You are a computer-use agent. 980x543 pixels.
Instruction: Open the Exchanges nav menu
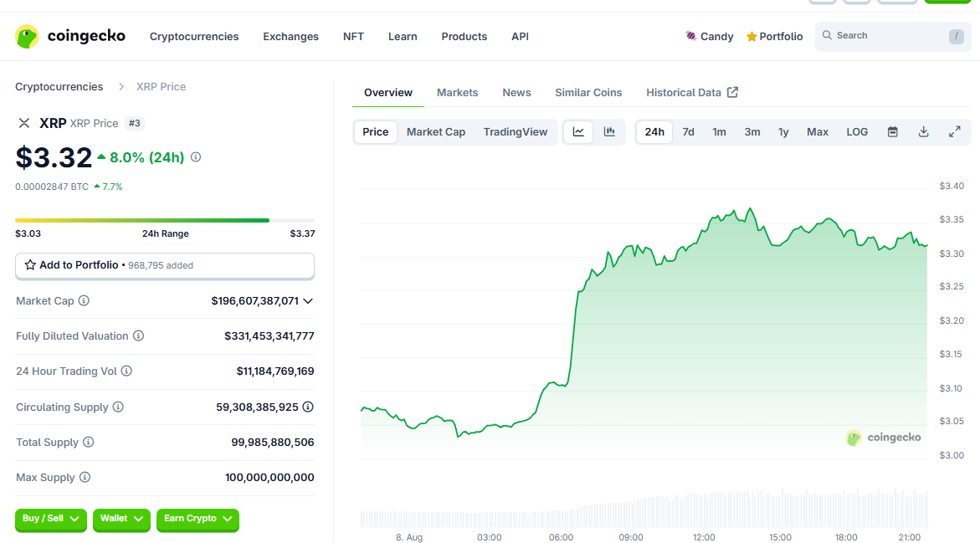point(290,36)
